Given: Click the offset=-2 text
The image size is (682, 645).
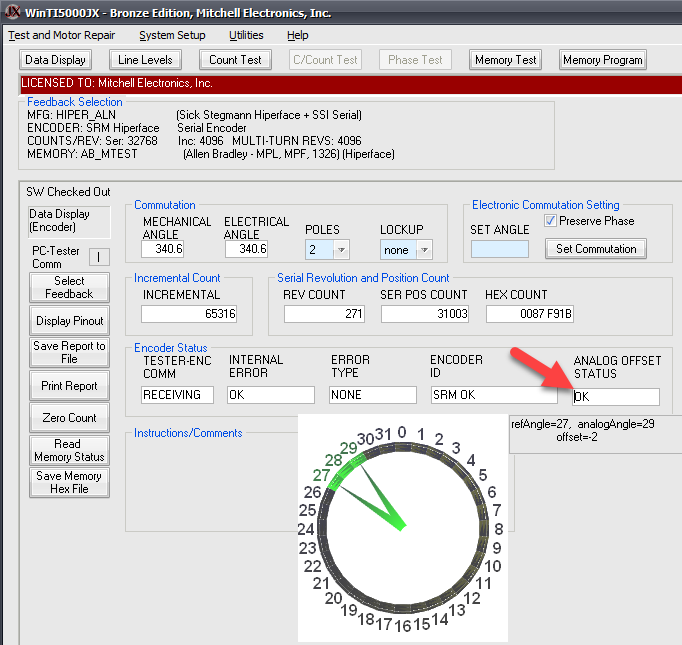Looking at the screenshot, I should click(x=577, y=437).
